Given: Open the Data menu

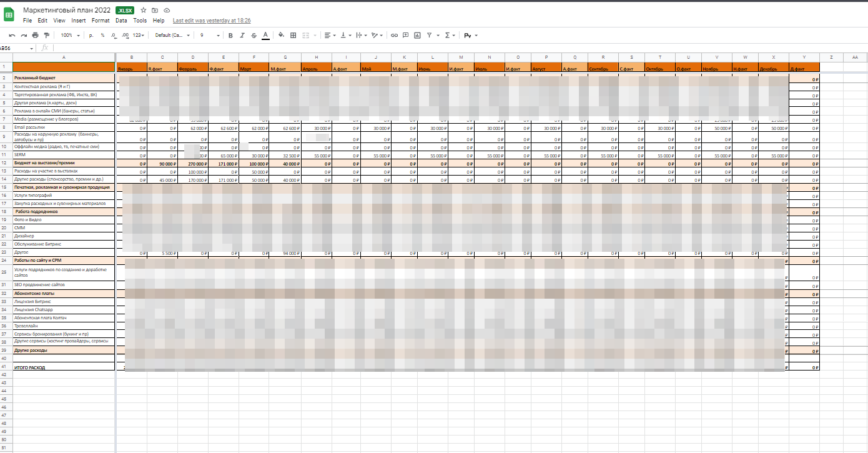Looking at the screenshot, I should pyautogui.click(x=121, y=21).
